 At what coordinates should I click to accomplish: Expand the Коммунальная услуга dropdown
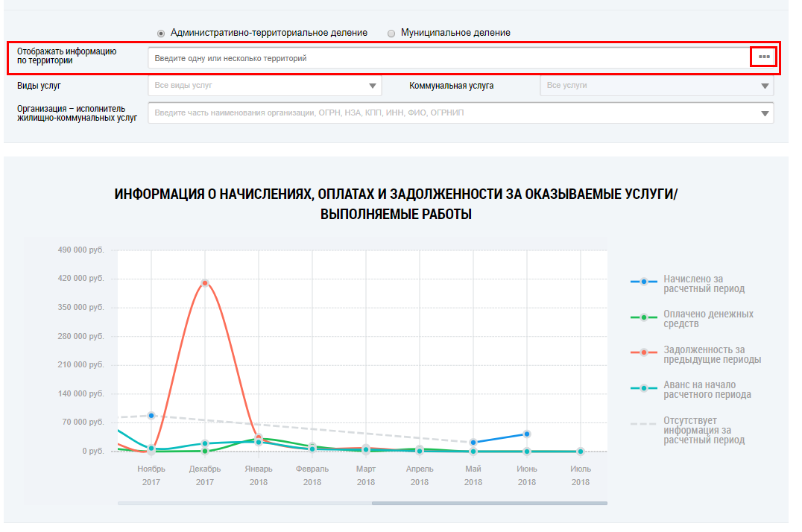[764, 86]
